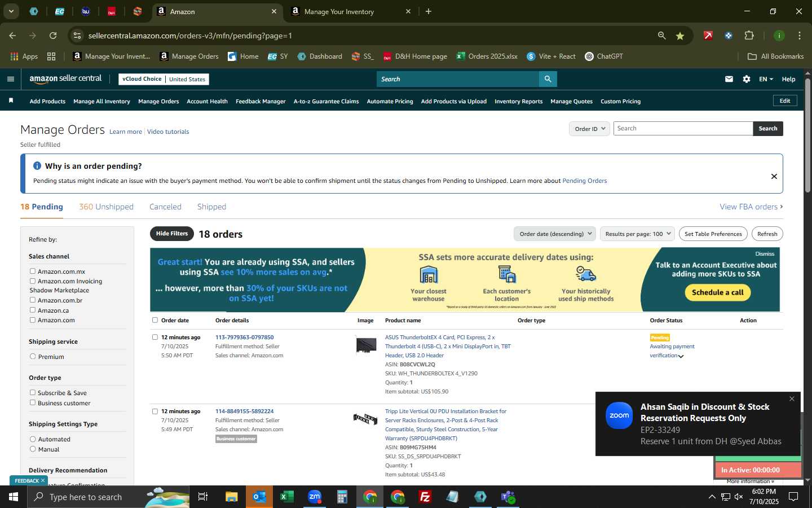Viewport: 812px width, 508px height.
Task: Open the Chrome extensions puzzle icon
Action: (x=749, y=36)
